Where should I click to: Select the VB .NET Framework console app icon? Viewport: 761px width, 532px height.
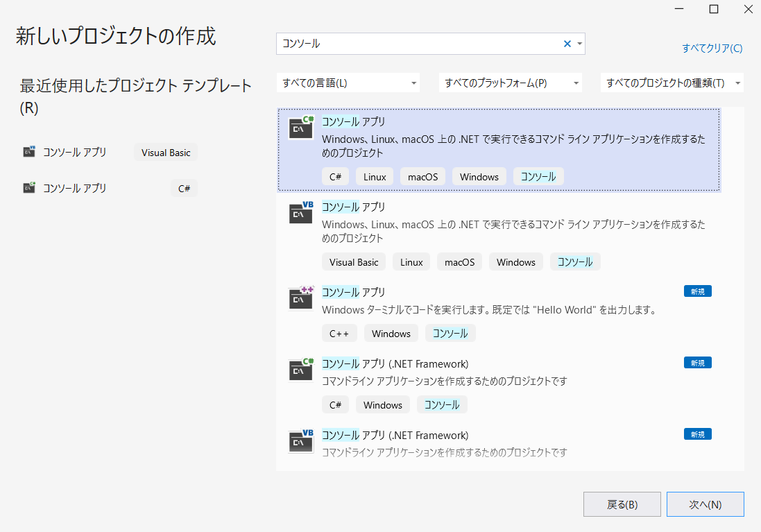[x=300, y=441]
